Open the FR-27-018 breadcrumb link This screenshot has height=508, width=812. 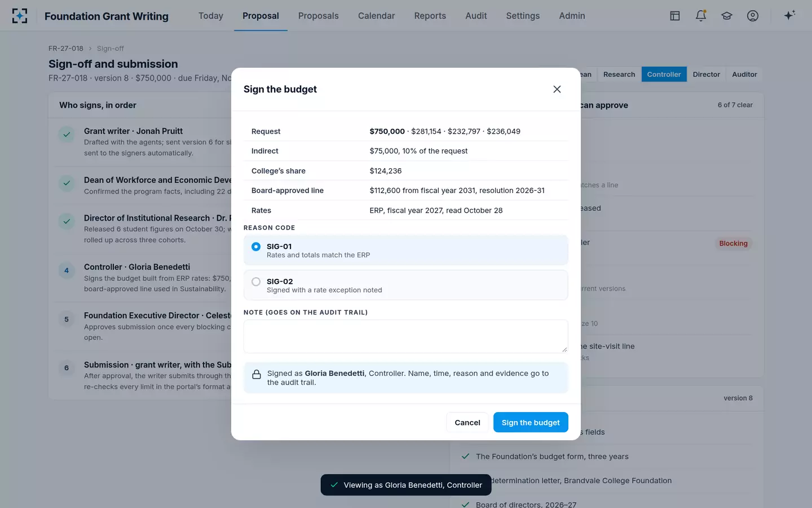[x=66, y=49]
